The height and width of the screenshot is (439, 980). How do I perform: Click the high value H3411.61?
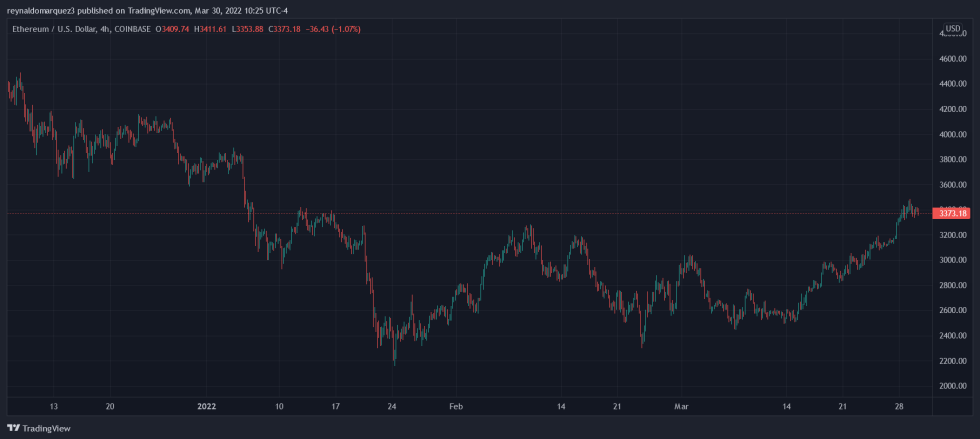point(211,29)
